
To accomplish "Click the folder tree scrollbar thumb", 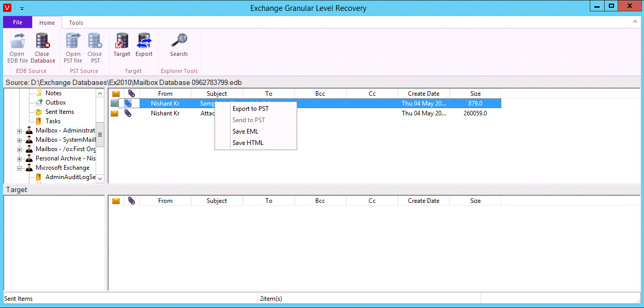I will point(100,134).
